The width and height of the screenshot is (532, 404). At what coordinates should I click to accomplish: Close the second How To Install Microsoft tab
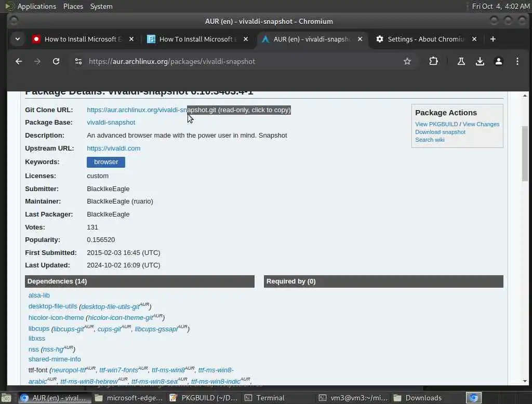(246, 39)
